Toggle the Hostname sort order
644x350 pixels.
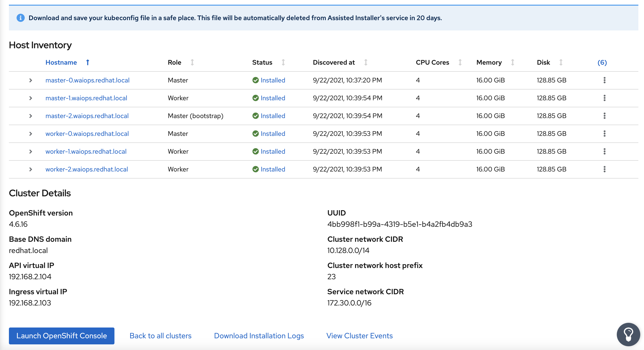pos(87,62)
